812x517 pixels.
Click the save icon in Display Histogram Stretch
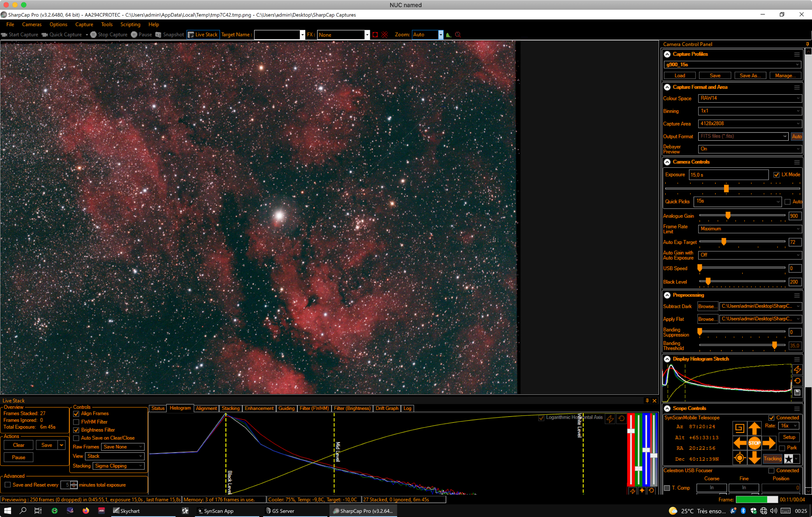[797, 392]
